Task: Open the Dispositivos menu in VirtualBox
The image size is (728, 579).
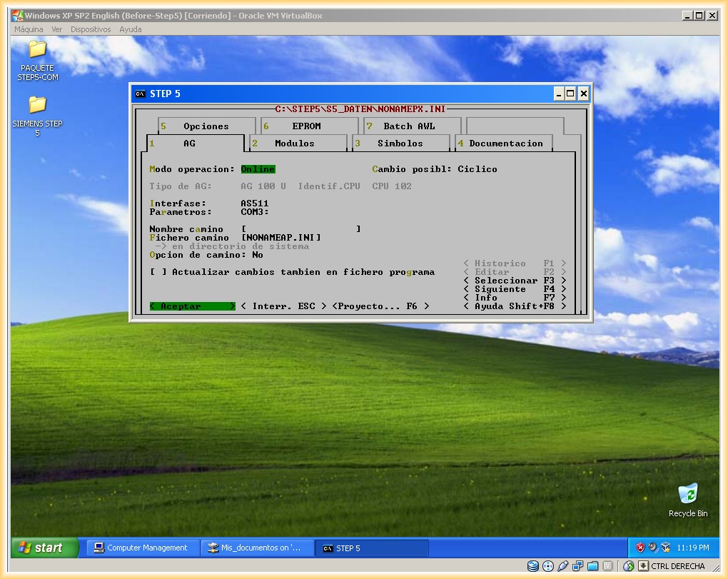Action: tap(91, 29)
